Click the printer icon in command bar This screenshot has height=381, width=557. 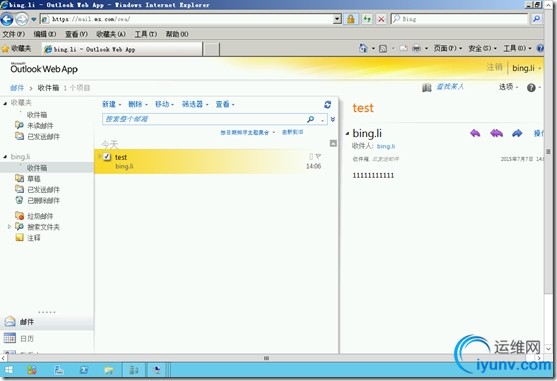(416, 48)
